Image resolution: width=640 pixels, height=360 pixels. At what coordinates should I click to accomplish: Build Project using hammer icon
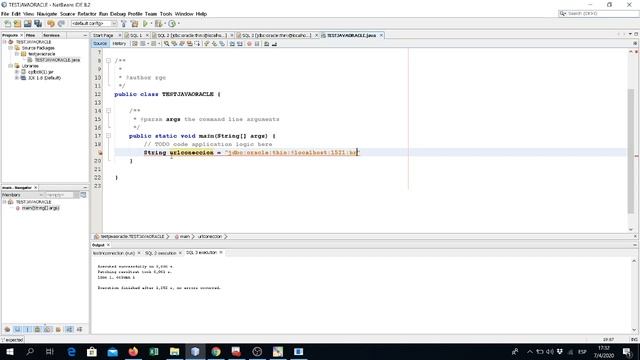[x=124, y=24]
